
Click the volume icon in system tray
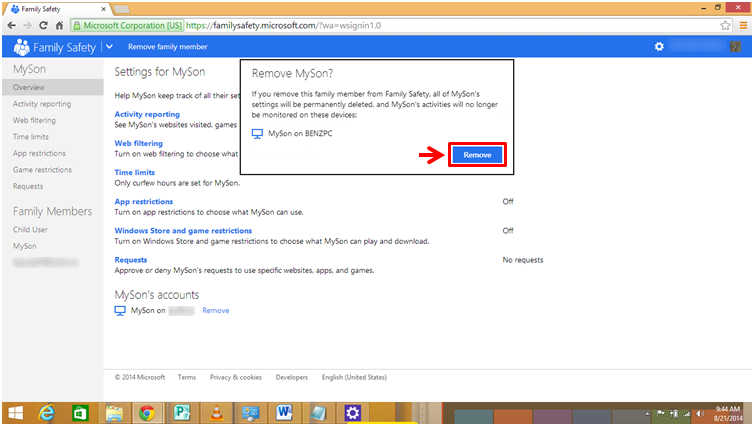[x=700, y=413]
